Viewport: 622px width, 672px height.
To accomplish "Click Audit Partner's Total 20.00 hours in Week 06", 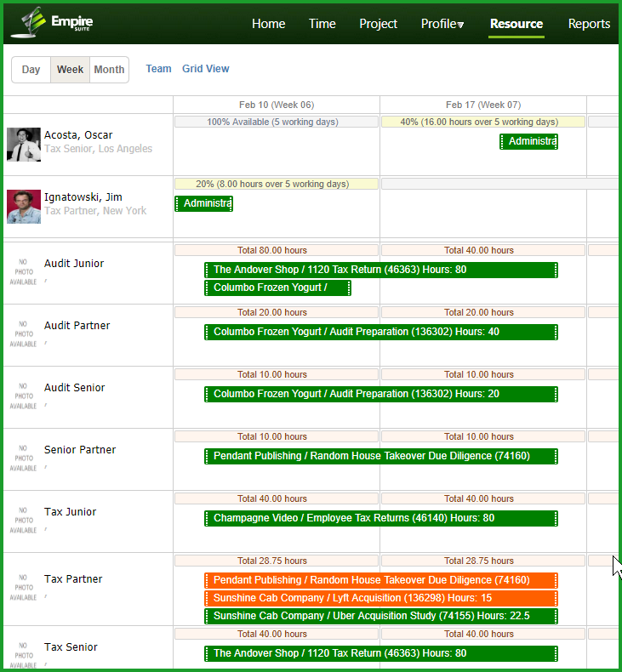I will coord(276,312).
